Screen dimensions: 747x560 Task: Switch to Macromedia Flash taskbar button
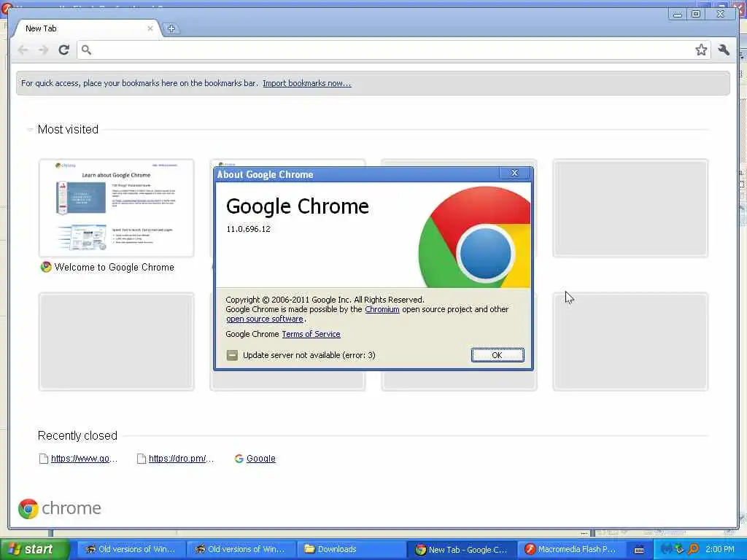570,550
